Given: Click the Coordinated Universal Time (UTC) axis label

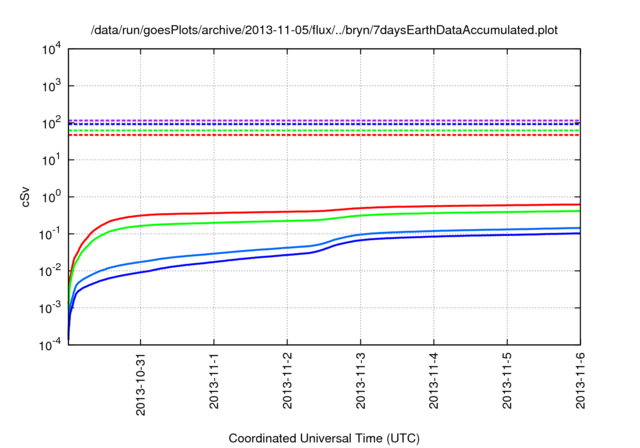Looking at the screenshot, I should [x=324, y=438].
